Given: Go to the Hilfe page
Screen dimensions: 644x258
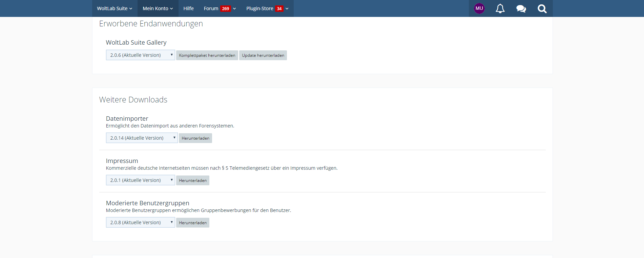Looking at the screenshot, I should pyautogui.click(x=188, y=8).
